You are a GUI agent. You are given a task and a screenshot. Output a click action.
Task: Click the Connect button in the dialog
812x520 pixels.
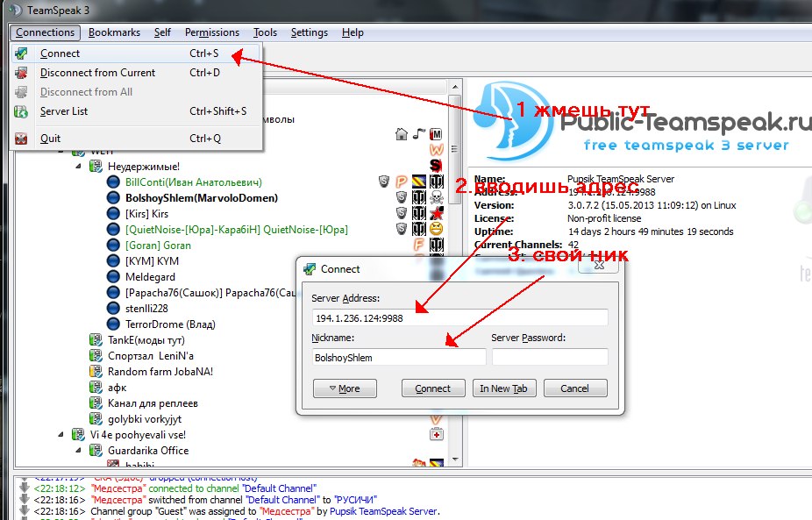tap(433, 388)
